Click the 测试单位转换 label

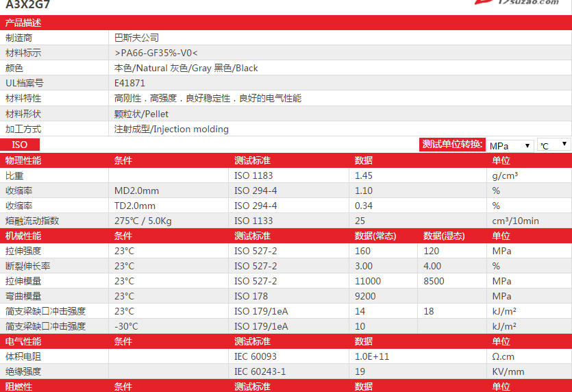tap(452, 144)
